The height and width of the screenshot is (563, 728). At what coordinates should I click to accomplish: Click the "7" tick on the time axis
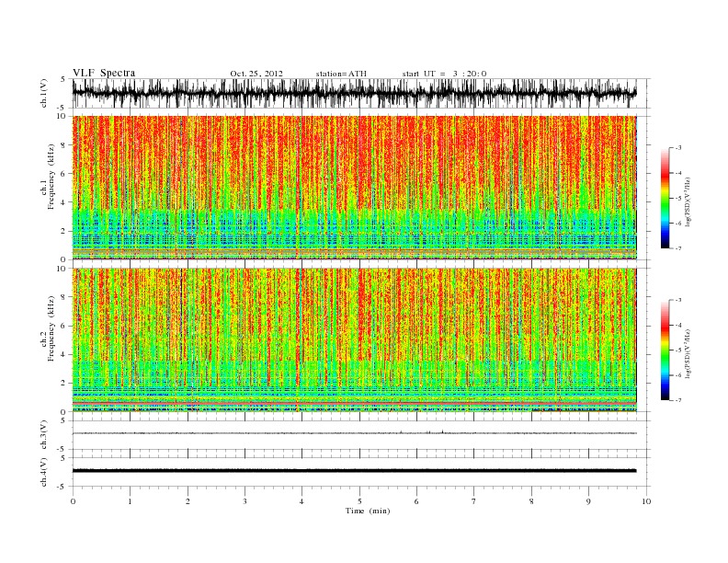point(474,501)
